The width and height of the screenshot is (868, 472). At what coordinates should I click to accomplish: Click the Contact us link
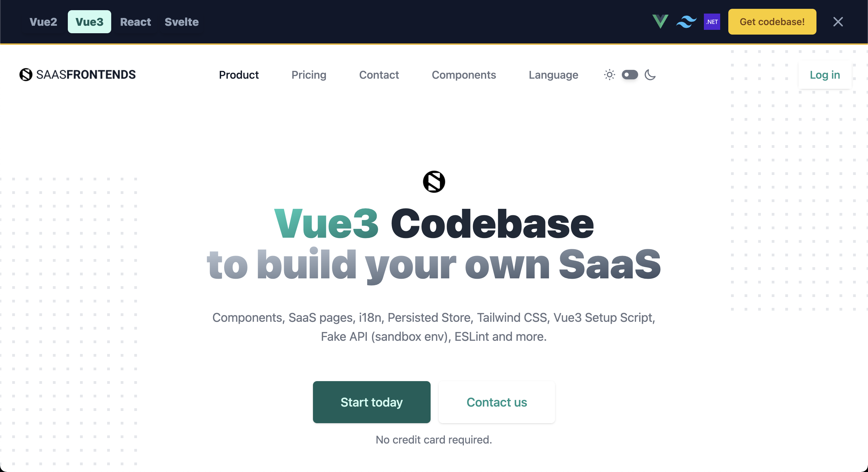(x=497, y=402)
